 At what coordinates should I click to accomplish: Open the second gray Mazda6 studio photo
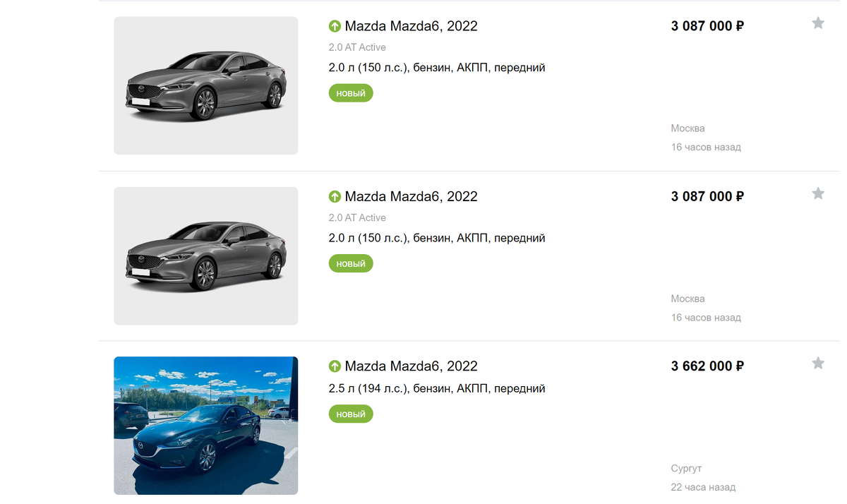click(206, 256)
